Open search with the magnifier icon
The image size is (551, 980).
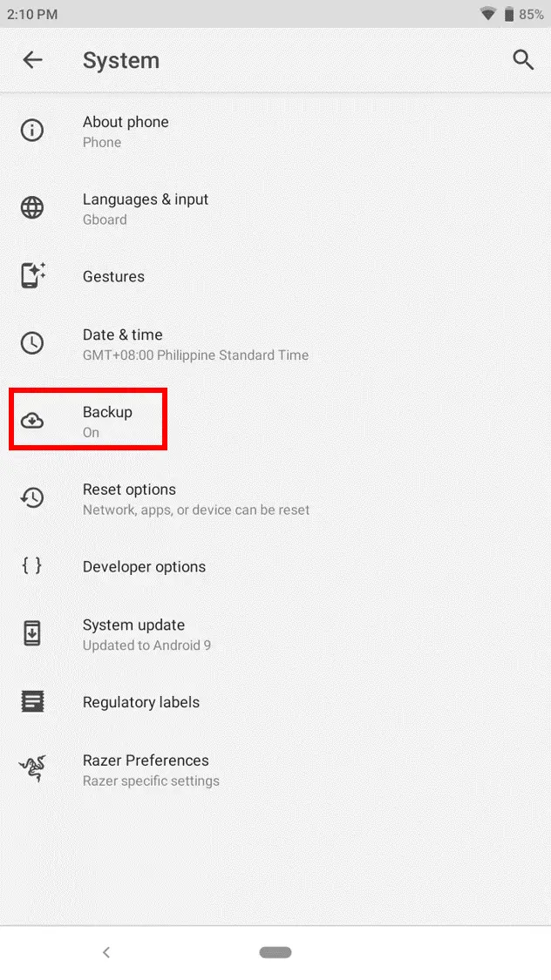523,60
